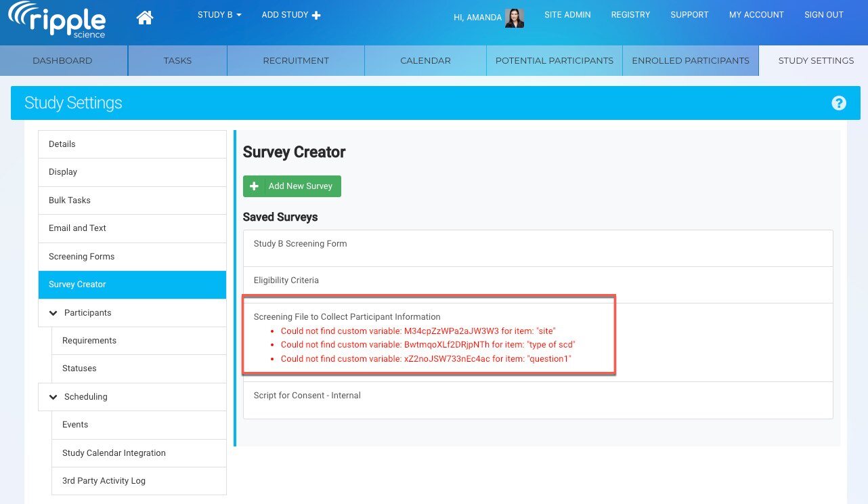
Task: Collapse the Scheduling section chevron
Action: click(x=53, y=397)
